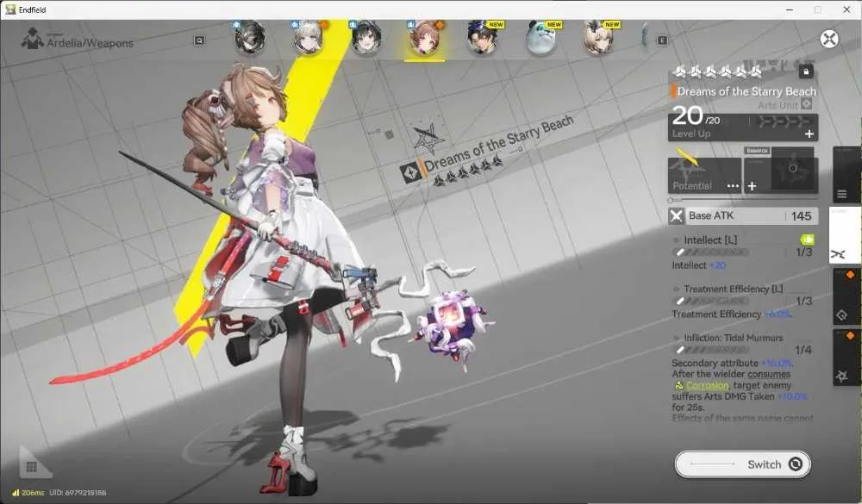Pick the white bear character marked NEW
Screen dimensions: 862x504
tap(541, 37)
